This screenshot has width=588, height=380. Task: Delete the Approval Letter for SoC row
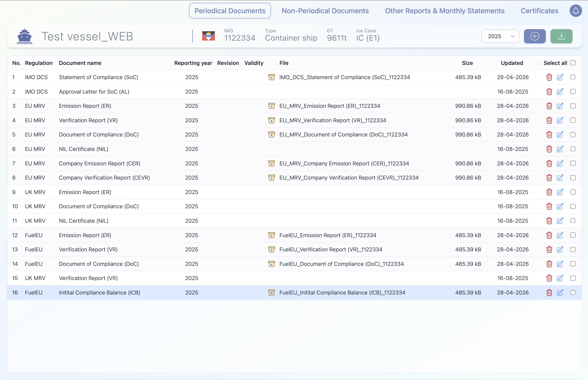[x=549, y=92]
